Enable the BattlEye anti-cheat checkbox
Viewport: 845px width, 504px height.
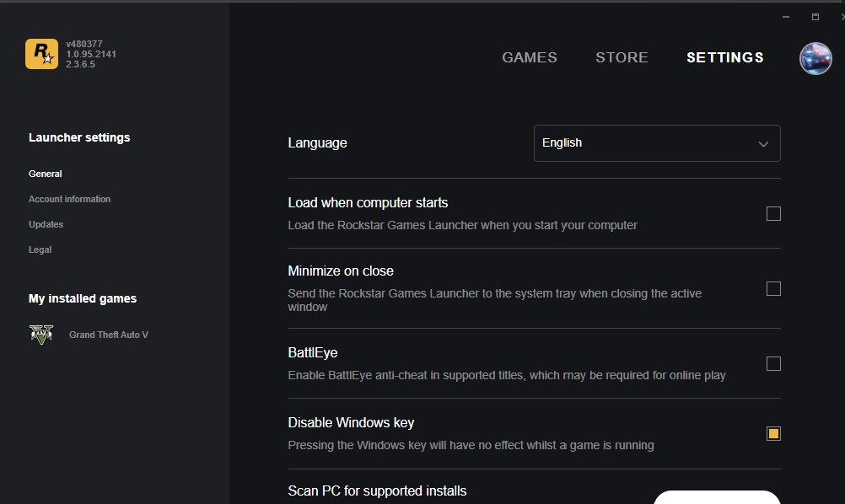(773, 364)
